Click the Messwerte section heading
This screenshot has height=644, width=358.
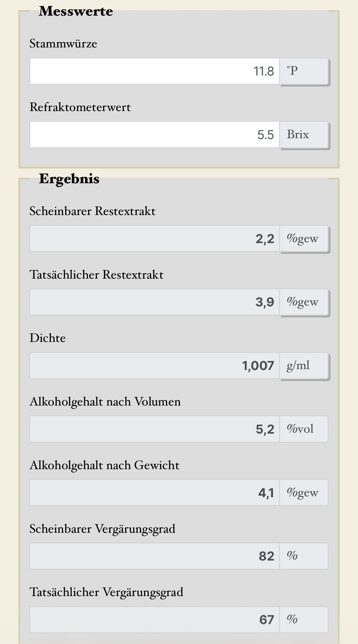(x=76, y=11)
